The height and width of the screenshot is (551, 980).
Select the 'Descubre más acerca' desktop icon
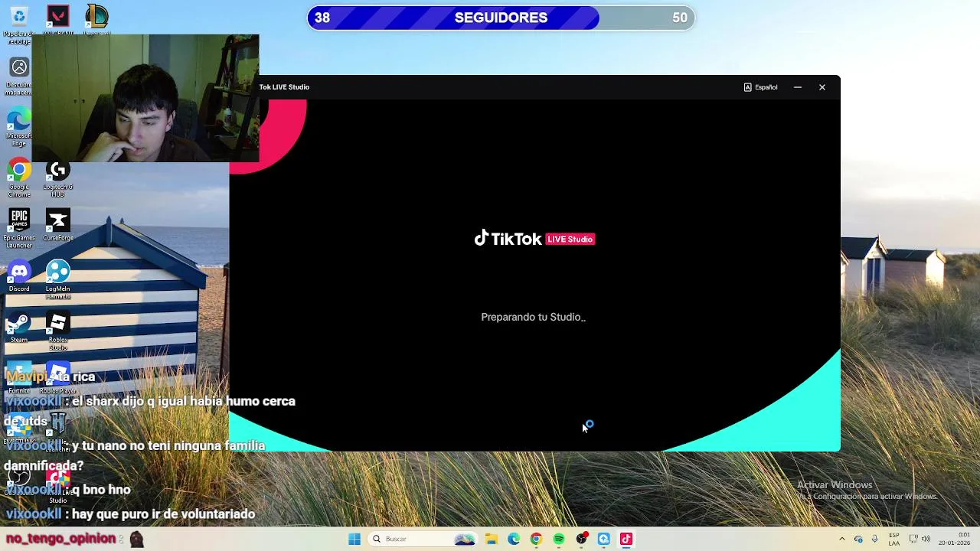coord(19,76)
